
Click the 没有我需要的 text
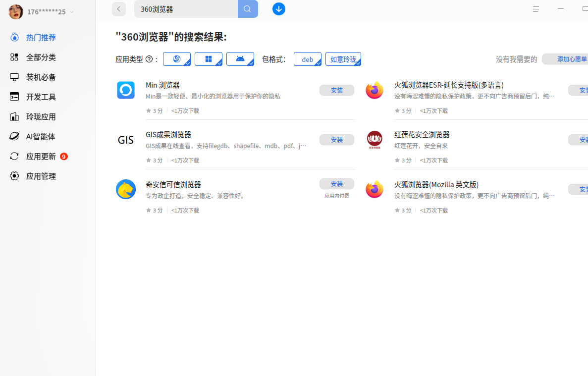516,59
